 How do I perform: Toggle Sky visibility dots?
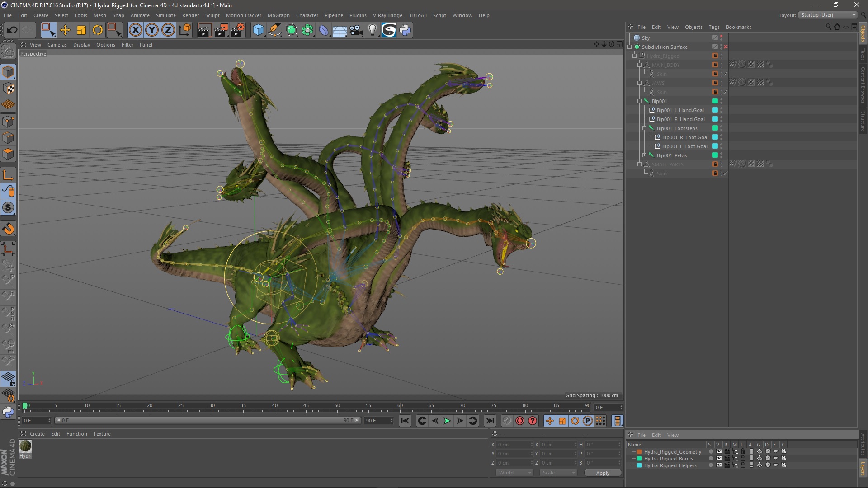coord(722,38)
